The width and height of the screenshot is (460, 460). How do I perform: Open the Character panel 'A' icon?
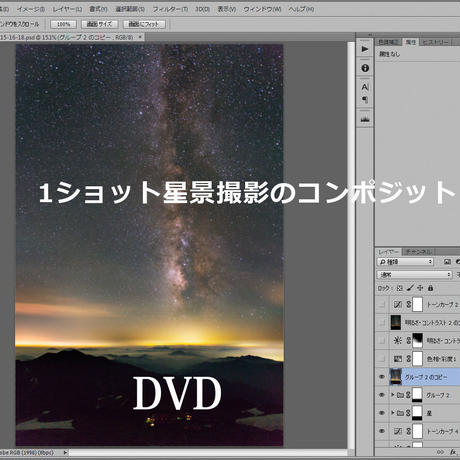pyautogui.click(x=365, y=87)
